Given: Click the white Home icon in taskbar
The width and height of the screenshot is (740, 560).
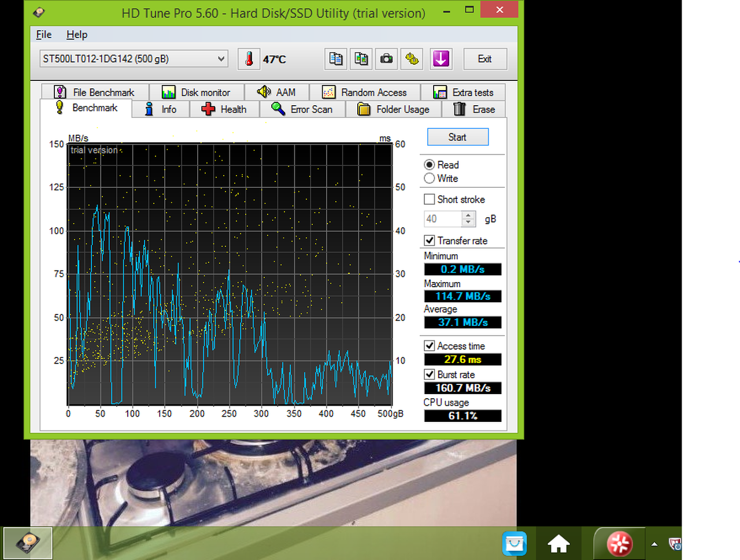Looking at the screenshot, I should (x=558, y=543).
